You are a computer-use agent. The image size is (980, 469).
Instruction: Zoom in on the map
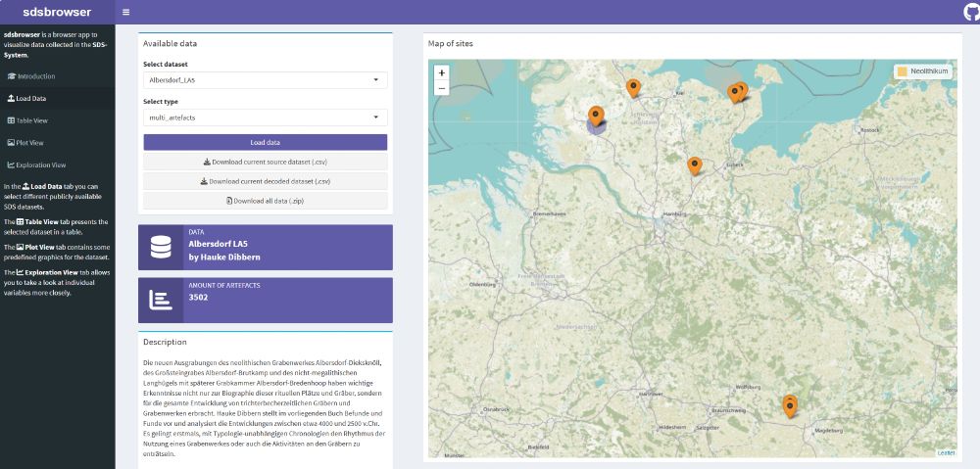(441, 72)
